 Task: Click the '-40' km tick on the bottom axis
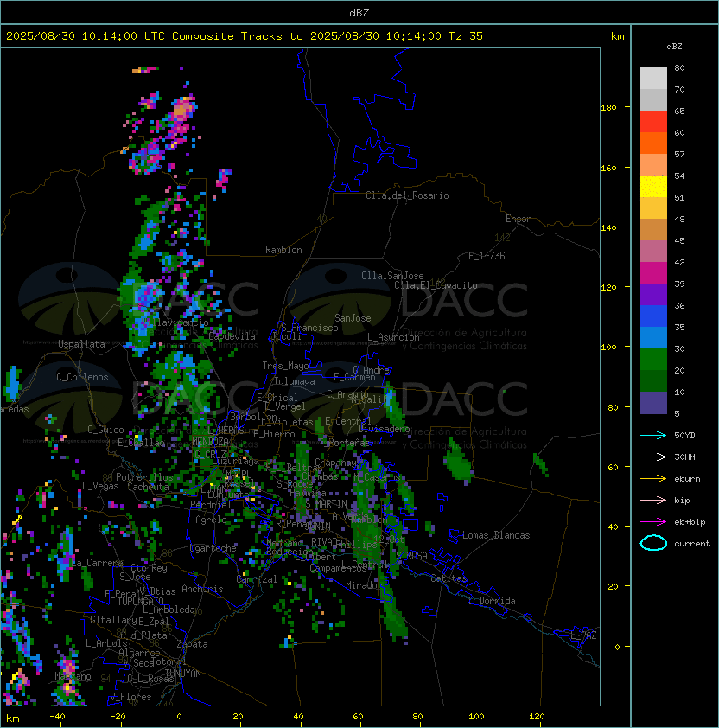pyautogui.click(x=57, y=717)
